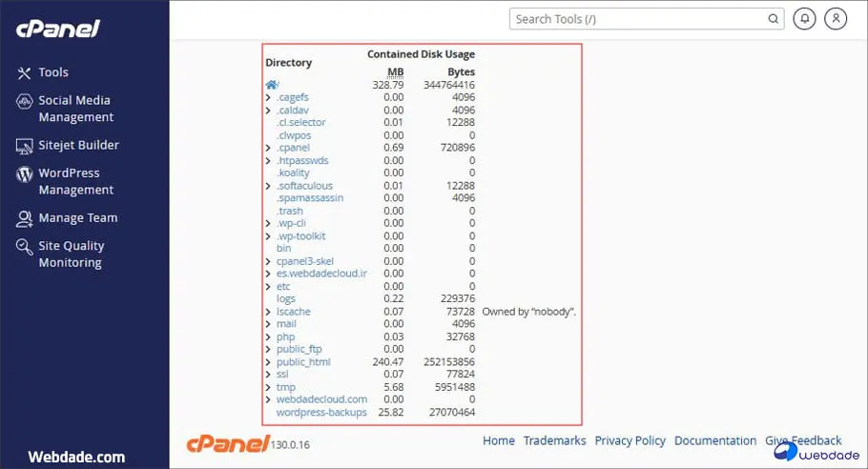
Task: Go to home directory icon
Action: [272, 85]
